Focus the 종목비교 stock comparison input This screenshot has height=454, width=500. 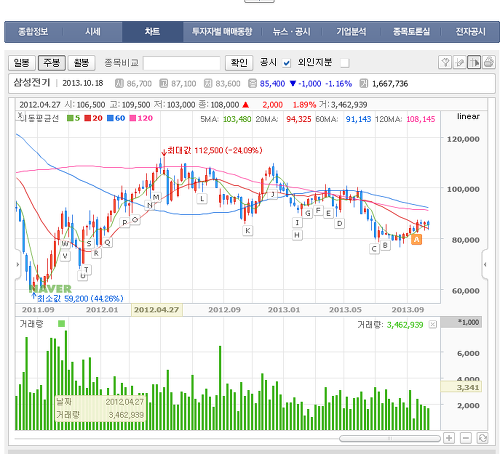tap(182, 63)
